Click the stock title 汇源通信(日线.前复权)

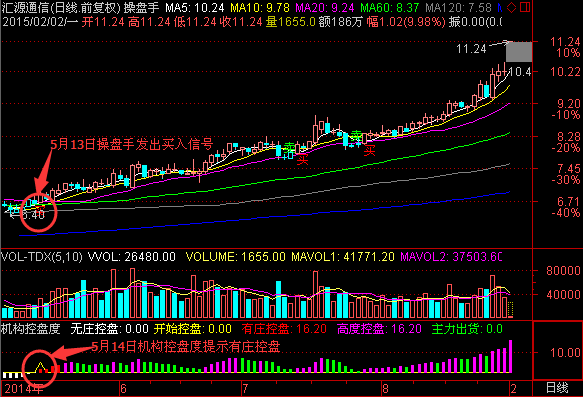click(61, 7)
